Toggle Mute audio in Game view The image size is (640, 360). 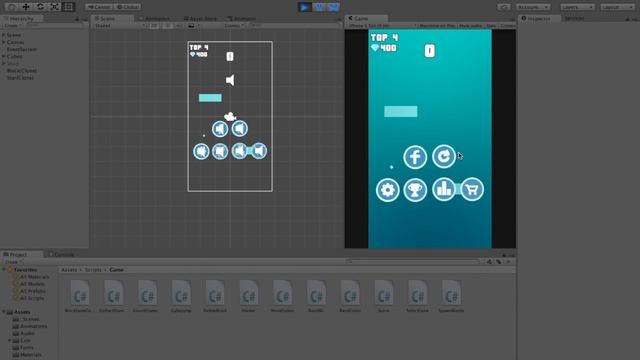[x=470, y=25]
